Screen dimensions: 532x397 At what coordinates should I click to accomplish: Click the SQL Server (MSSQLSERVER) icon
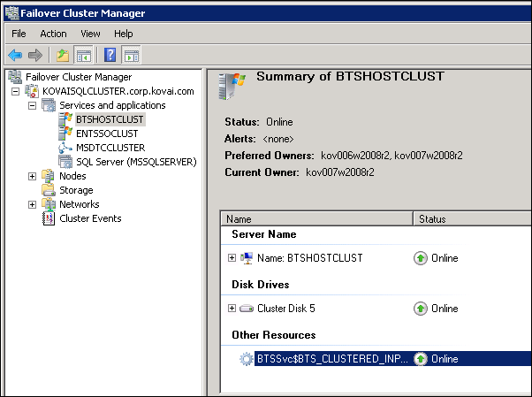(65, 162)
